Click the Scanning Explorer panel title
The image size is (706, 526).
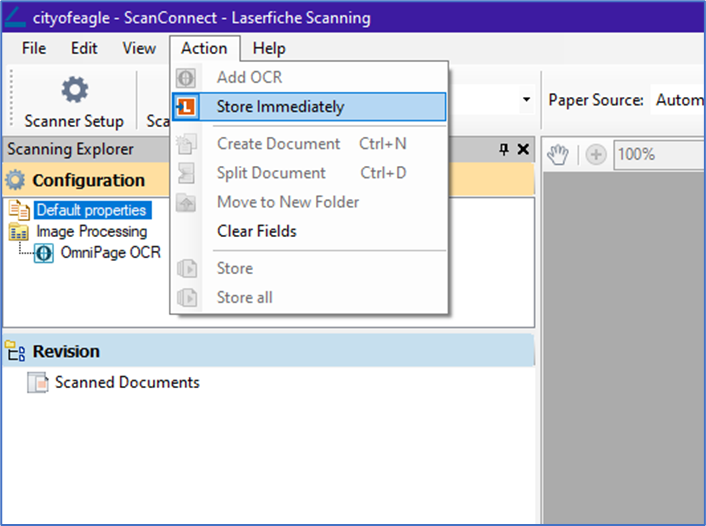click(x=70, y=150)
